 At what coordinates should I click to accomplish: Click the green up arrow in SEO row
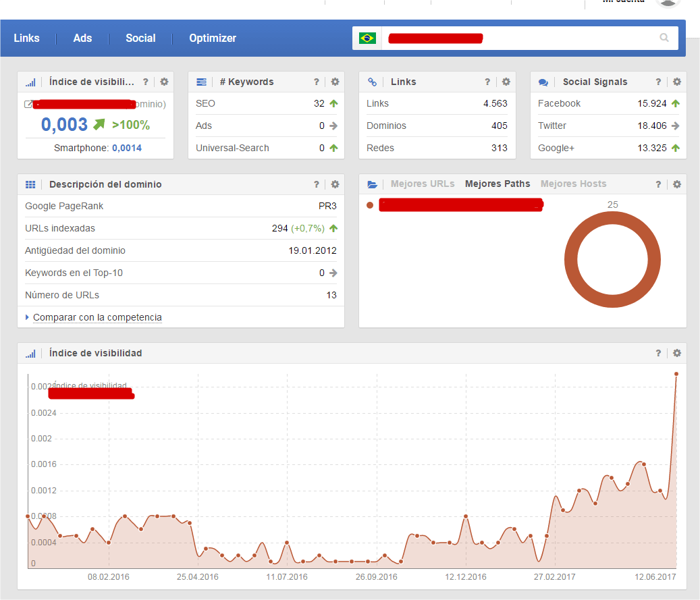point(333,103)
